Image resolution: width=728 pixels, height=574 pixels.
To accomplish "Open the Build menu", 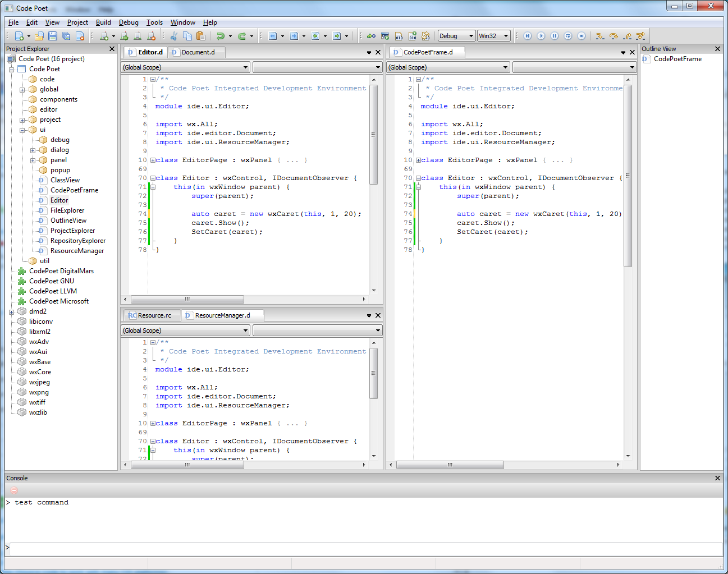I will 103,22.
